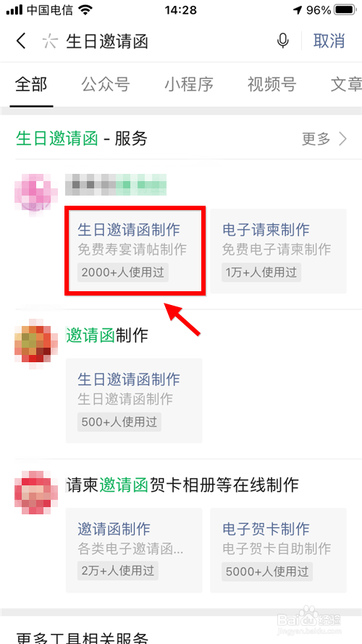Tap the 生日邀请函 search input field

pyautogui.click(x=164, y=41)
